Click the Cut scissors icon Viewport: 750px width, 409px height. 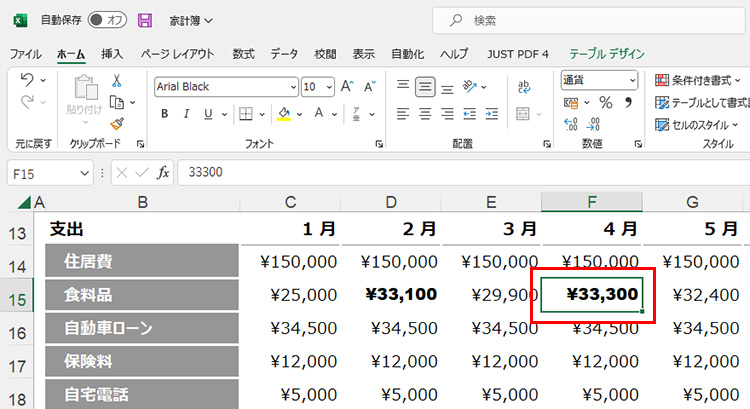coord(117,81)
